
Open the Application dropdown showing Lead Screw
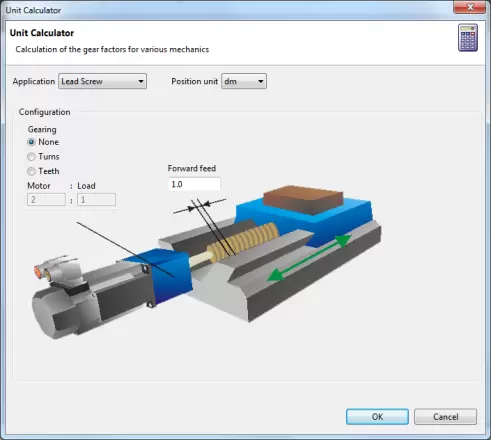[x=102, y=81]
